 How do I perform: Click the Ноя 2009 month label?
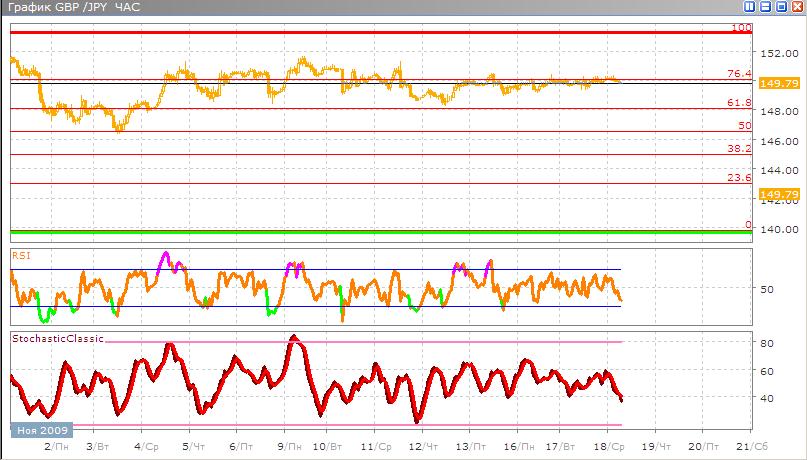[42, 430]
